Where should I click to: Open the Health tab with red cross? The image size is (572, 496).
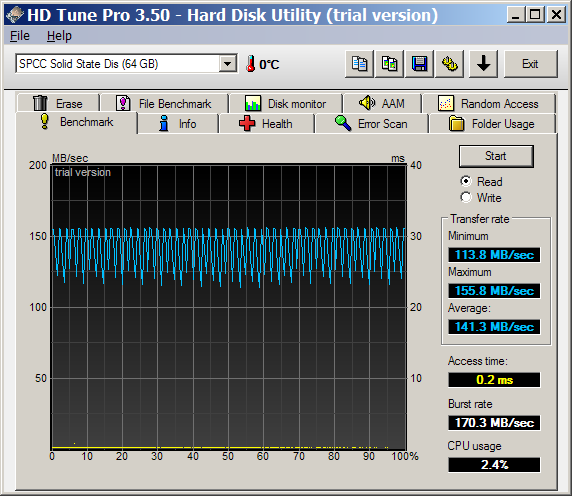coord(266,124)
